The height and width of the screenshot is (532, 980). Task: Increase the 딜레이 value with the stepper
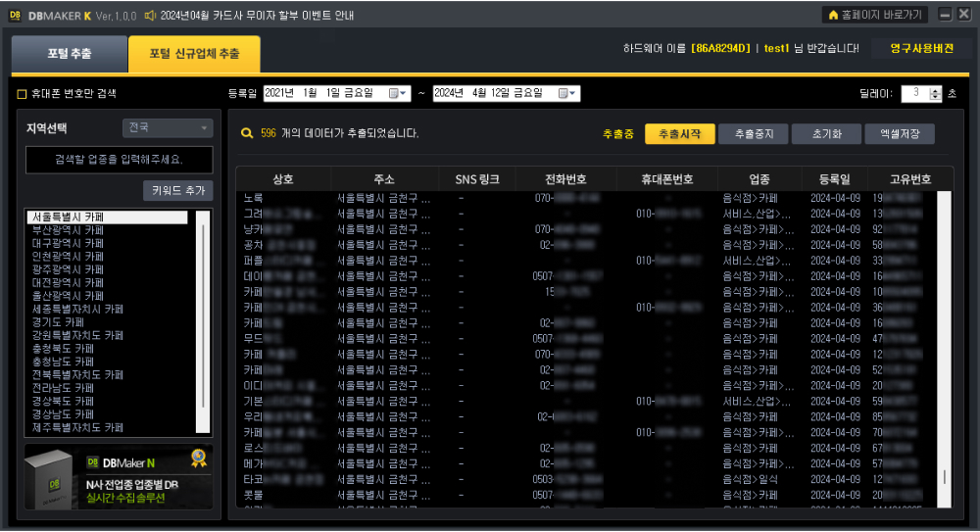point(935,89)
